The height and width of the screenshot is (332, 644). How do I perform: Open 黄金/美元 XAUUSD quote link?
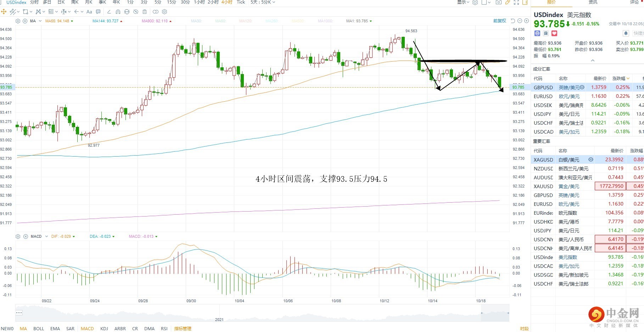click(x=569, y=186)
